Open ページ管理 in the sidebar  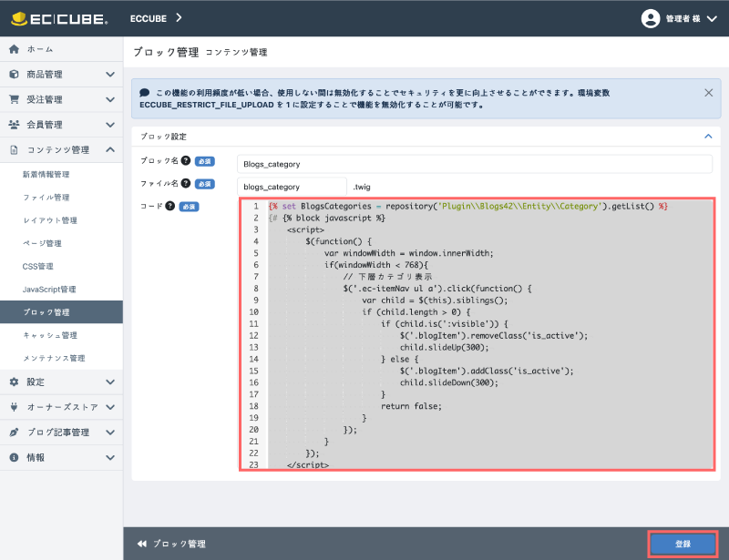pyautogui.click(x=42, y=243)
